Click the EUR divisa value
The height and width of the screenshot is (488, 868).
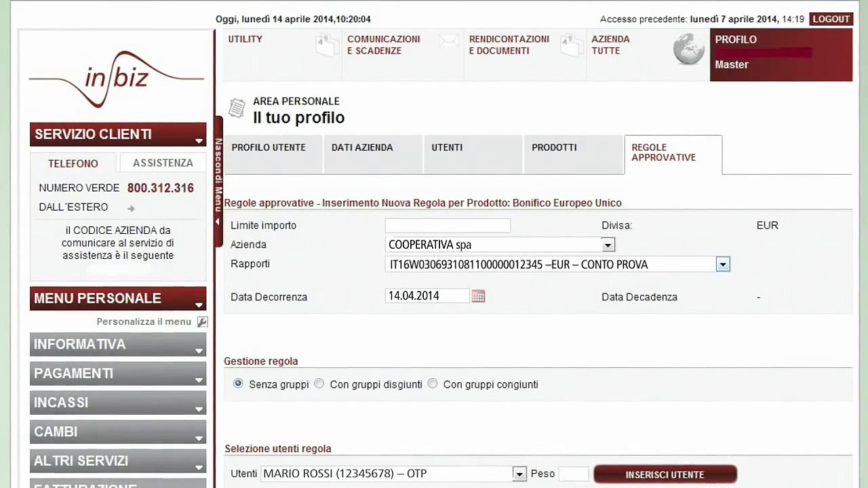coord(768,226)
